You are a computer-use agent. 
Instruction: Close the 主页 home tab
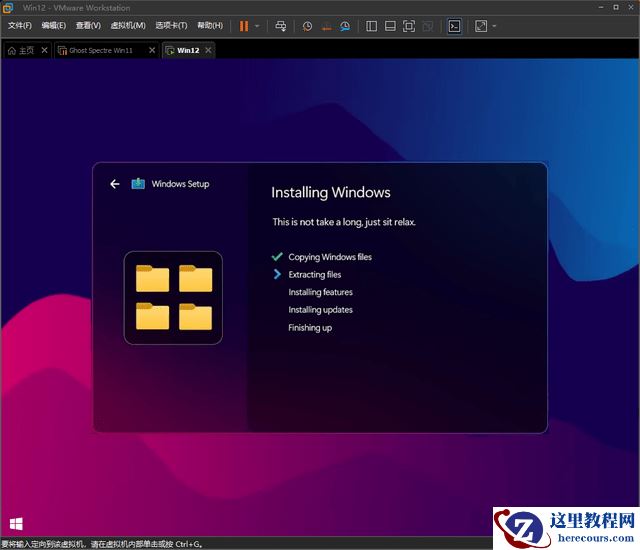point(44,50)
